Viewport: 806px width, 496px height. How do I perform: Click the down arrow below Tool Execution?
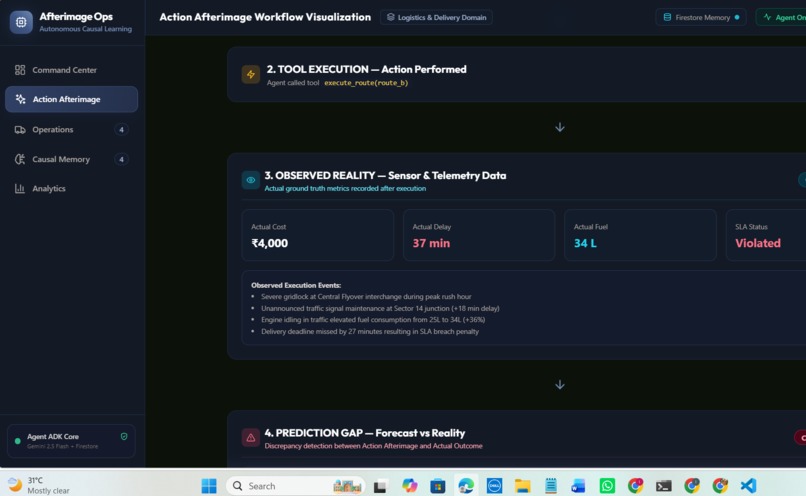pos(560,127)
